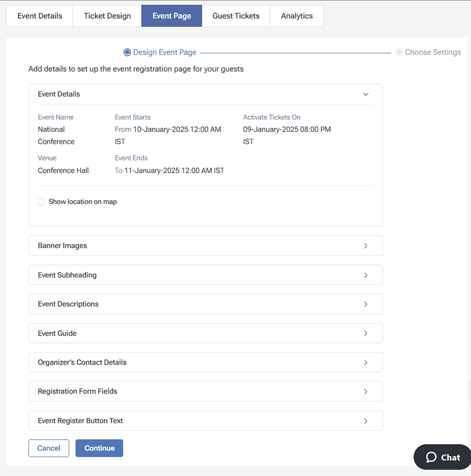Image resolution: width=471 pixels, height=476 pixels.
Task: Select the Event Page tab
Action: 172,16
